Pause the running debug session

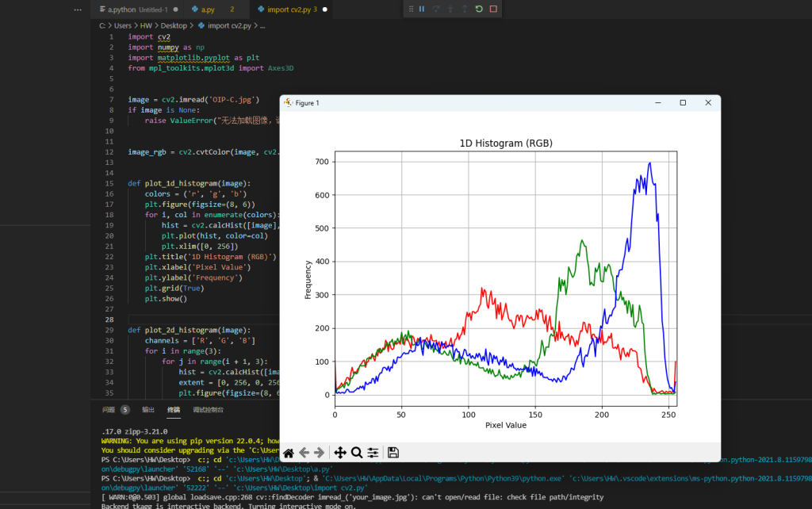pos(422,9)
